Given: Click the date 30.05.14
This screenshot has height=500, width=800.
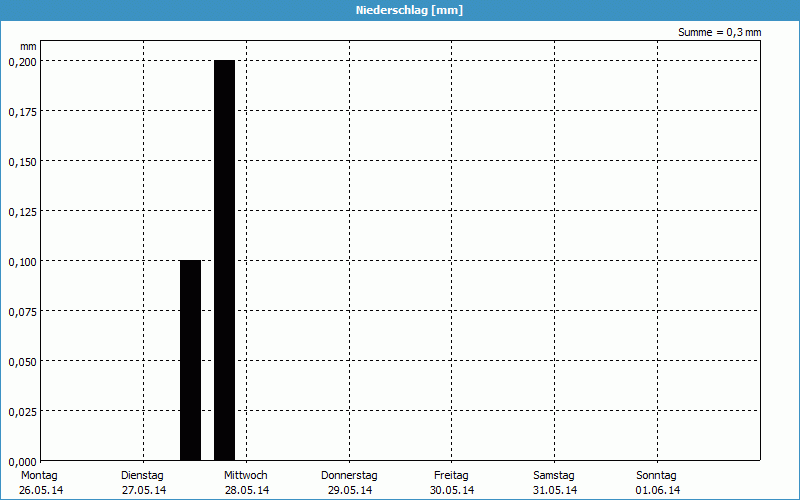Looking at the screenshot, I should pyautogui.click(x=452, y=491).
